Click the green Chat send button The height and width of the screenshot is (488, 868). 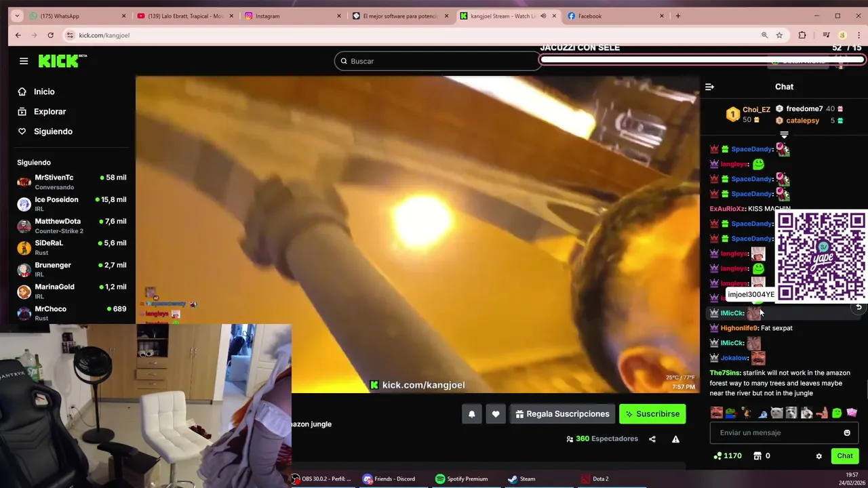coord(845,456)
